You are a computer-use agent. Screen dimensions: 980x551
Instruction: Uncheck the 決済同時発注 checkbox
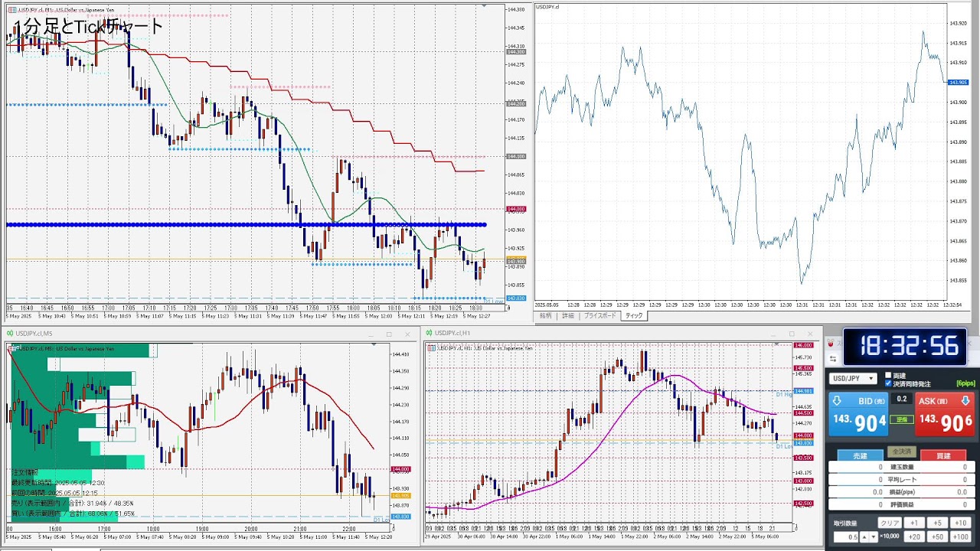click(888, 383)
